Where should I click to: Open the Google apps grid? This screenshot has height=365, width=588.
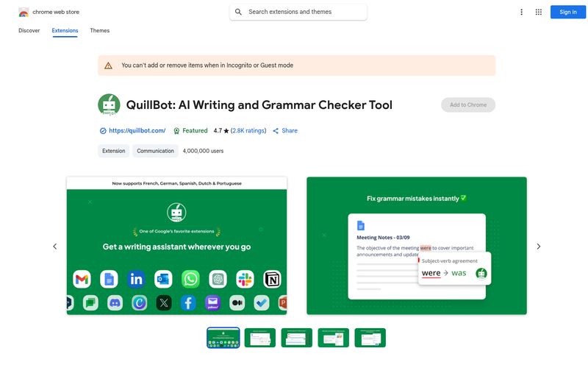(539, 12)
